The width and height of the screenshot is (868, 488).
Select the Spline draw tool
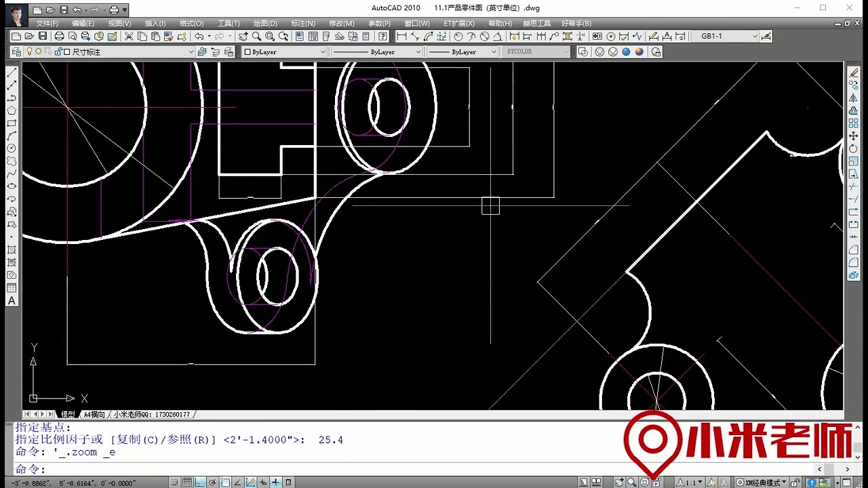tap(12, 174)
